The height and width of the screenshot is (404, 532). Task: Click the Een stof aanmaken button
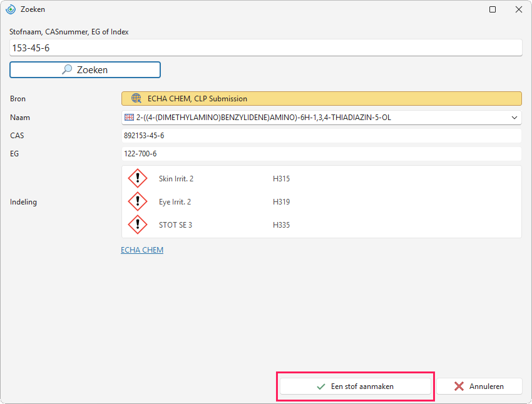tap(356, 386)
